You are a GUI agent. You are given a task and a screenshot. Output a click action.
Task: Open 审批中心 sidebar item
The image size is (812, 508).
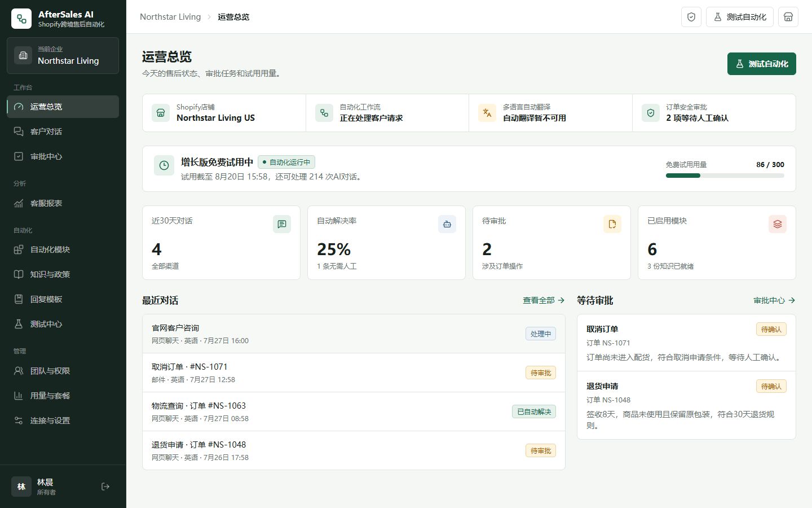[x=63, y=156]
